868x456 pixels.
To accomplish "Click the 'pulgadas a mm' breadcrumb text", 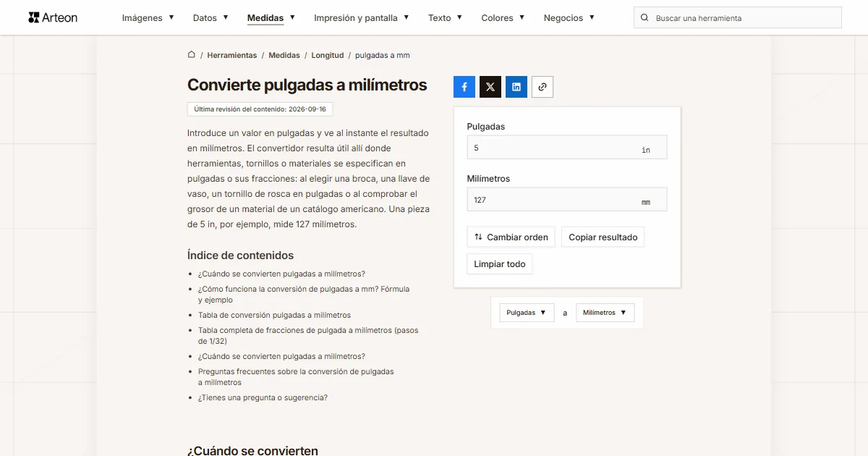I will [x=383, y=55].
